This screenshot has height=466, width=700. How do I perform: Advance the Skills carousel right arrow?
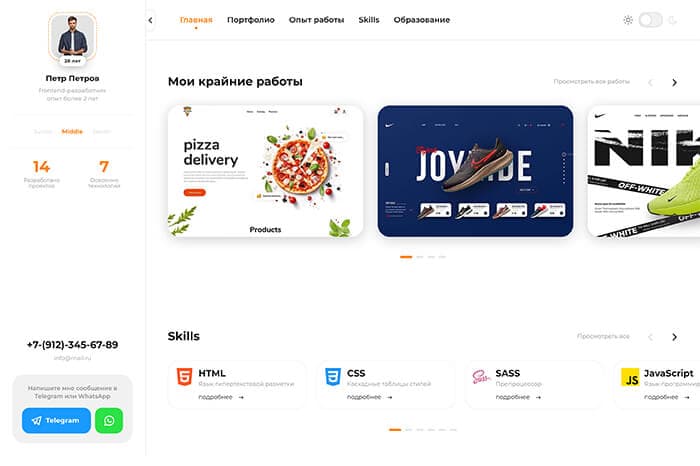(x=675, y=337)
